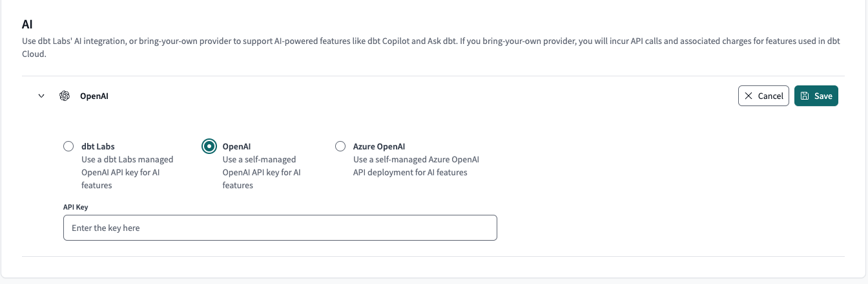Click the 'API Key' field label
Screen dimensions: 868x284
pyautogui.click(x=75, y=206)
